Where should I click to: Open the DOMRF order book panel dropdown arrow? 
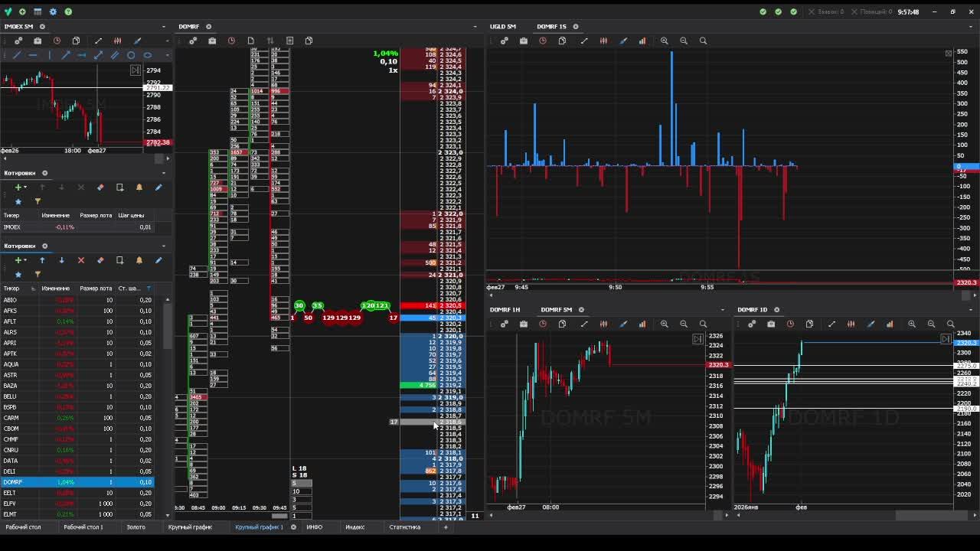[x=474, y=27]
